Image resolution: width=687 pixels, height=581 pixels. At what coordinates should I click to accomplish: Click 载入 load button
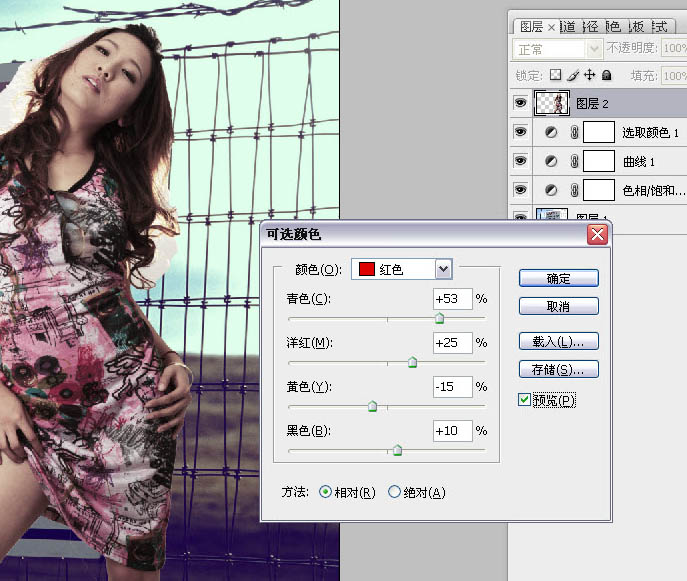558,341
